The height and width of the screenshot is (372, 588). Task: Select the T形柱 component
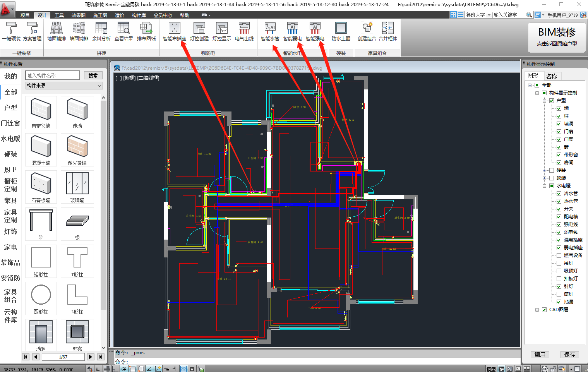[77, 261]
